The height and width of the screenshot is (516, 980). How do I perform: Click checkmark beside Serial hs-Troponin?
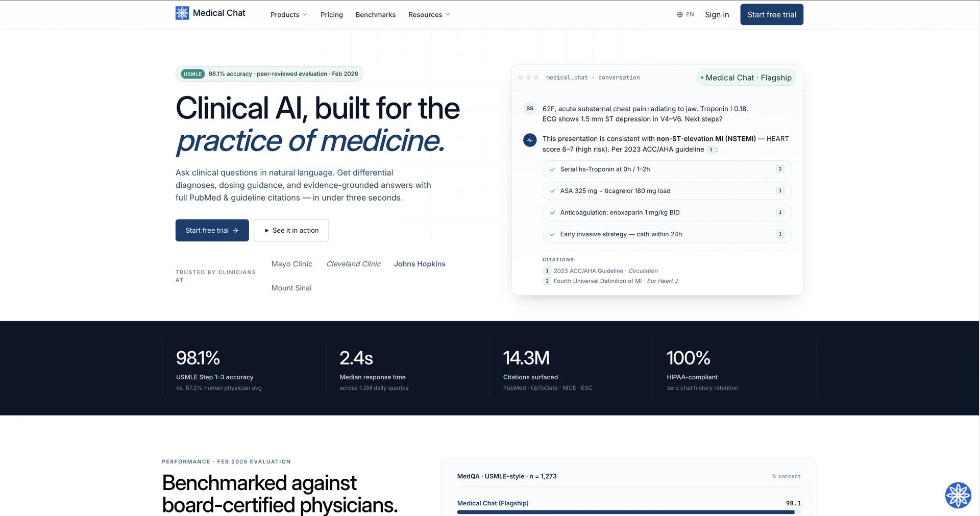click(552, 169)
